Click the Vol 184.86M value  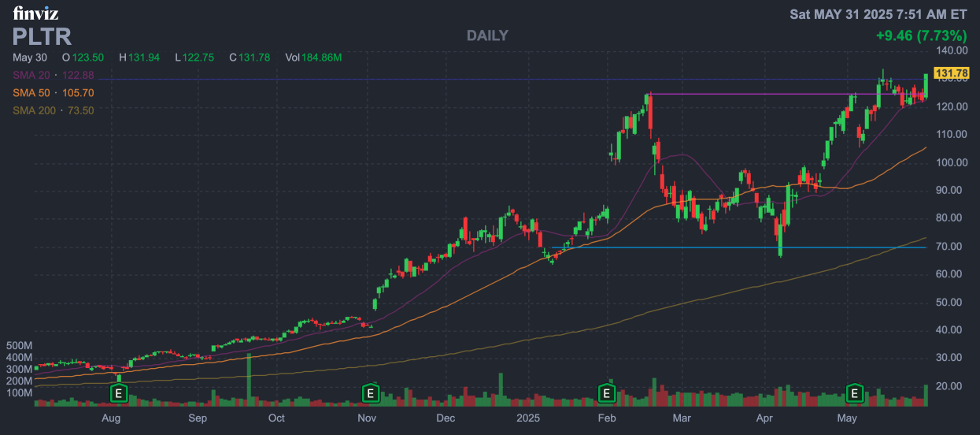click(313, 58)
